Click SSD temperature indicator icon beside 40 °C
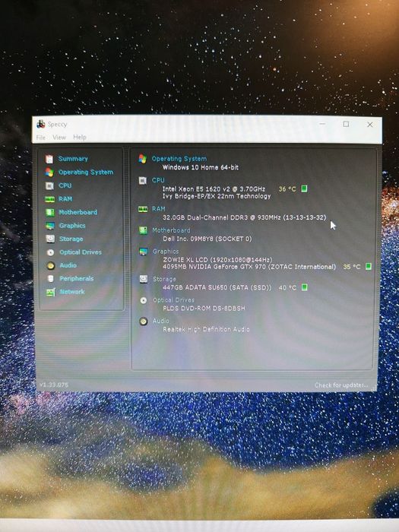399x532 pixels. click(x=305, y=287)
